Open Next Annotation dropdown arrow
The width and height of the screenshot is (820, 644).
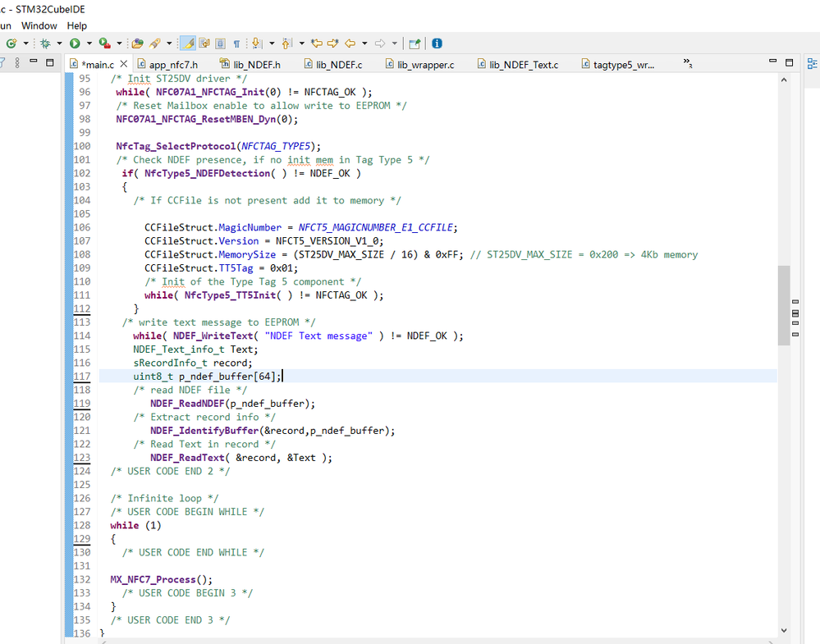(272, 43)
